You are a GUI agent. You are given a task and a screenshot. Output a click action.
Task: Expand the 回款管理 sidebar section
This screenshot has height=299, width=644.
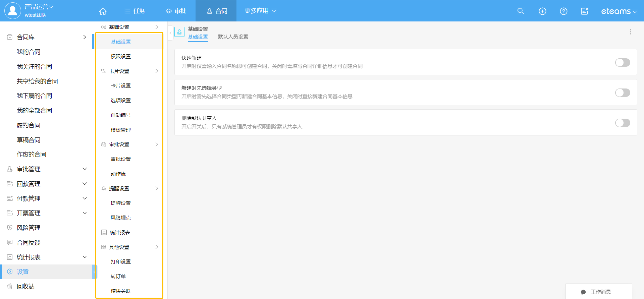pyautogui.click(x=85, y=184)
